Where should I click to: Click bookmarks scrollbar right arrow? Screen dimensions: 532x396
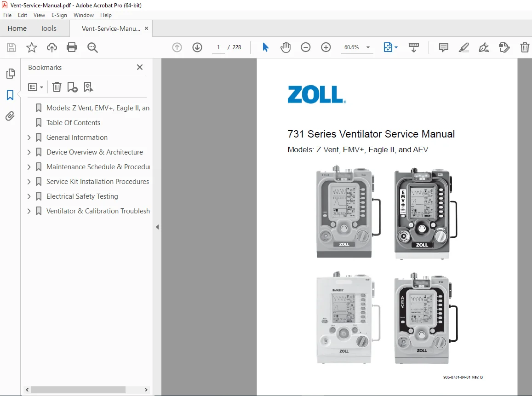tap(146, 390)
